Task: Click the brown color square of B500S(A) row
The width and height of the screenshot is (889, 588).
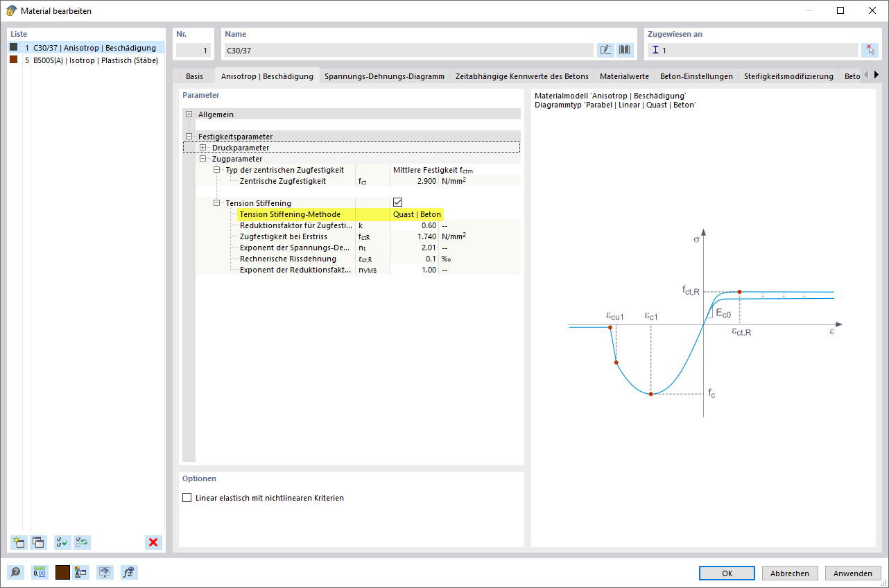Action: click(x=14, y=60)
